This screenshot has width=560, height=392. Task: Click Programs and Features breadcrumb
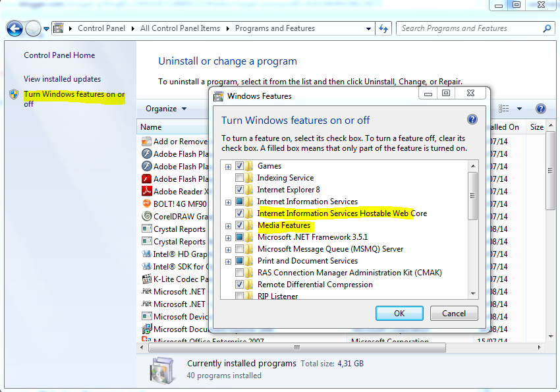[275, 28]
